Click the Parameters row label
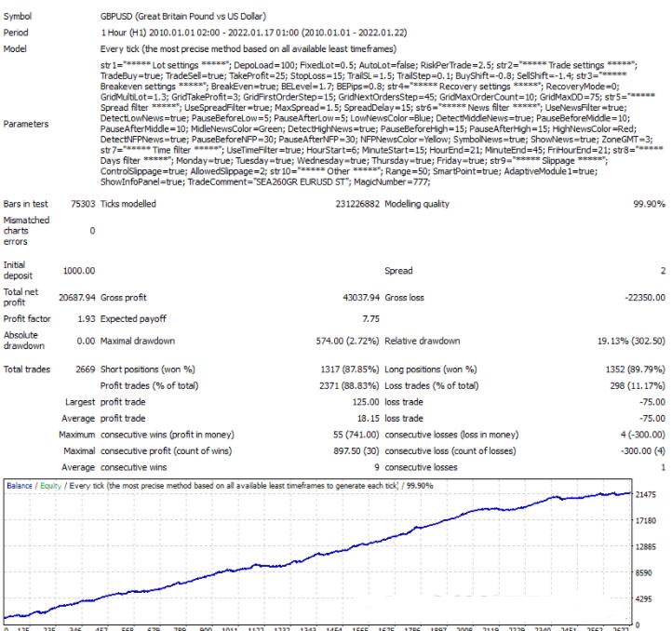 click(x=27, y=123)
